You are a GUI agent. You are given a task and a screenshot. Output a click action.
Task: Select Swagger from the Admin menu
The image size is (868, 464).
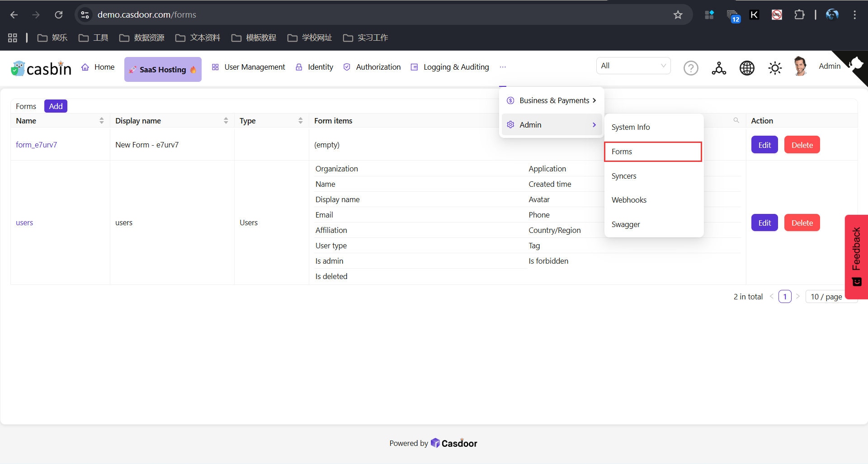(626, 224)
